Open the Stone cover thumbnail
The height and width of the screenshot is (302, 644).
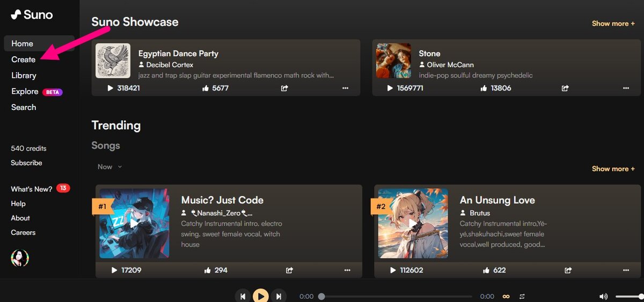(393, 61)
